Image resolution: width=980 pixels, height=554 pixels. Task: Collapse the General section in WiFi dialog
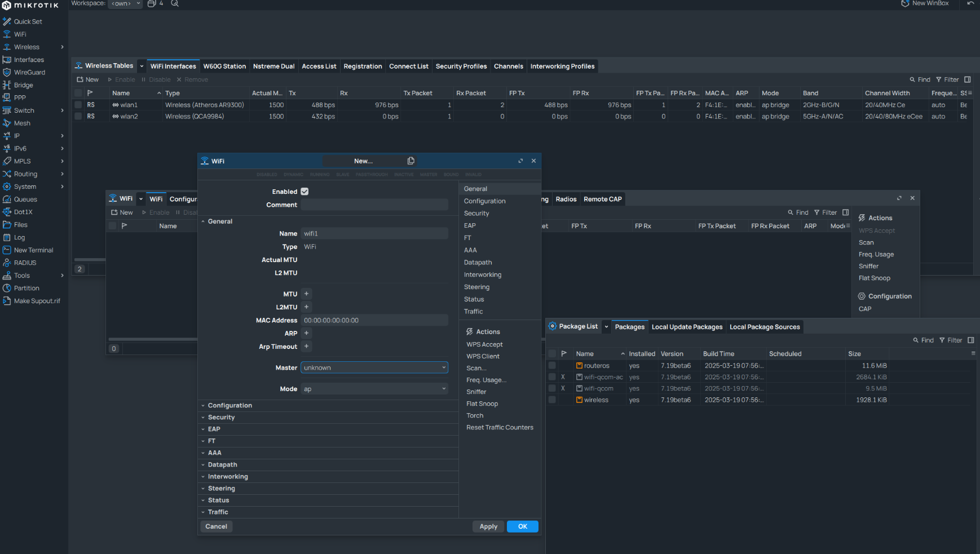tap(220, 221)
